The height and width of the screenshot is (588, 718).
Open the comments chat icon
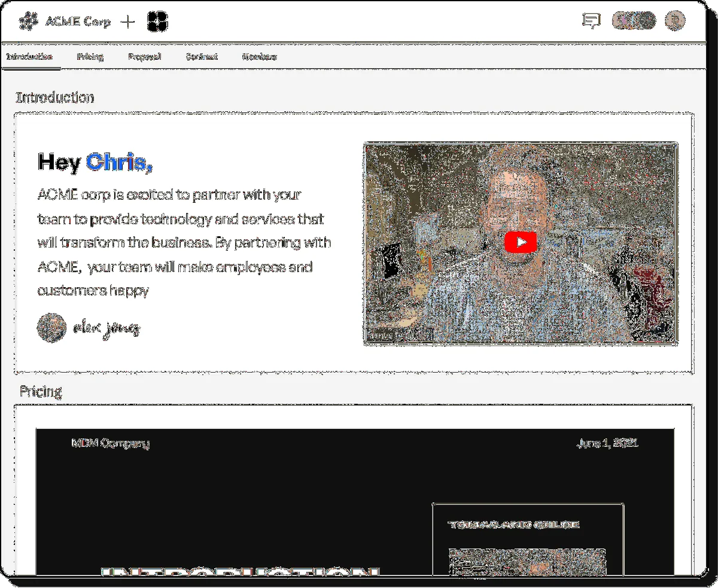[591, 21]
